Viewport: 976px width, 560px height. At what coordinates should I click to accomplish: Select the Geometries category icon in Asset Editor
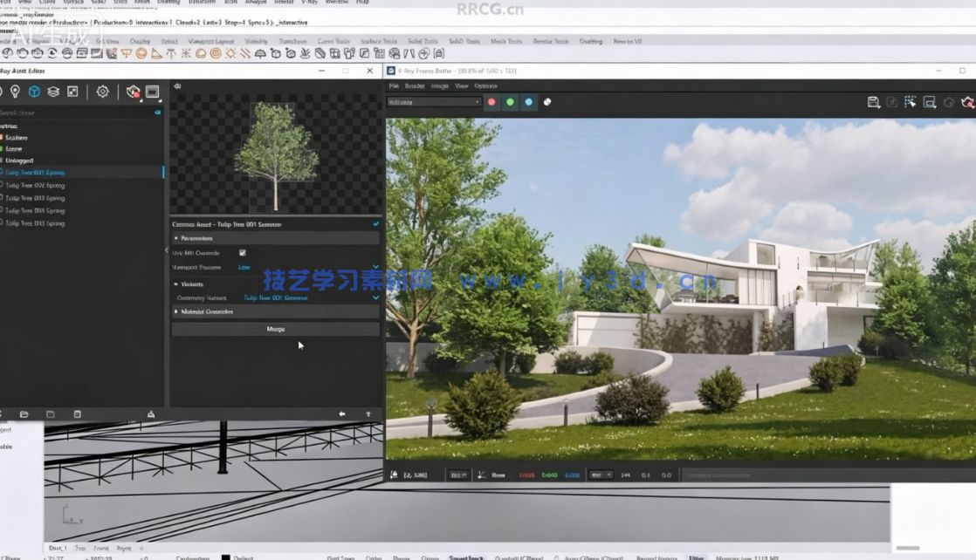(34, 91)
